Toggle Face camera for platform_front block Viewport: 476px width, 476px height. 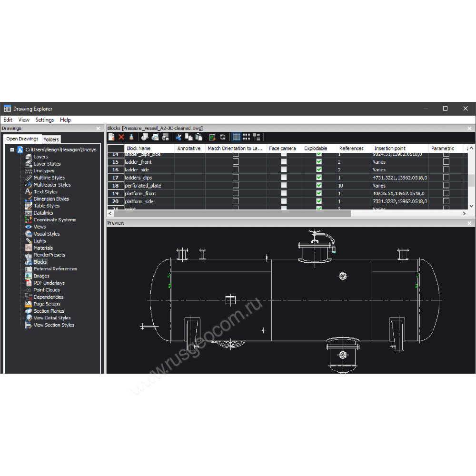coord(284,194)
